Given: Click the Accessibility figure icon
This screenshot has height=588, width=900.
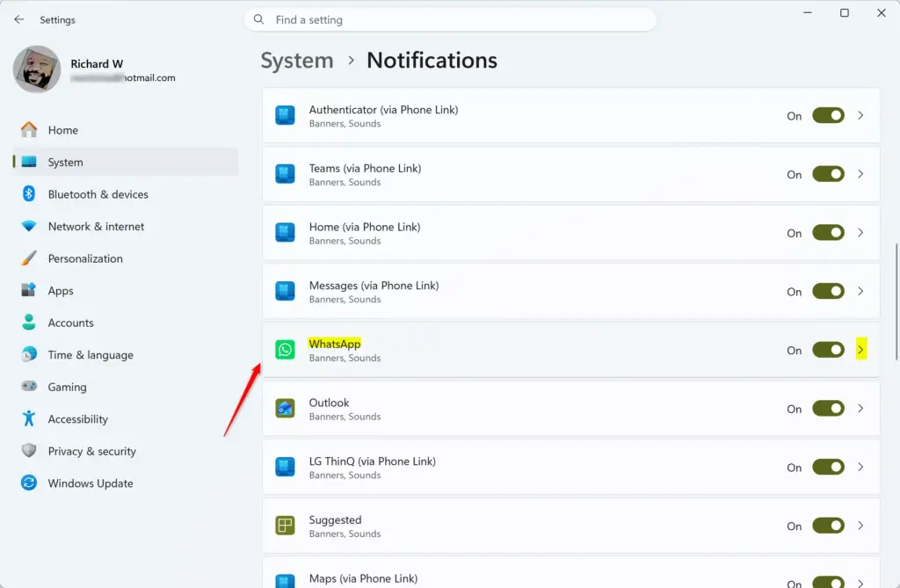Looking at the screenshot, I should [29, 418].
